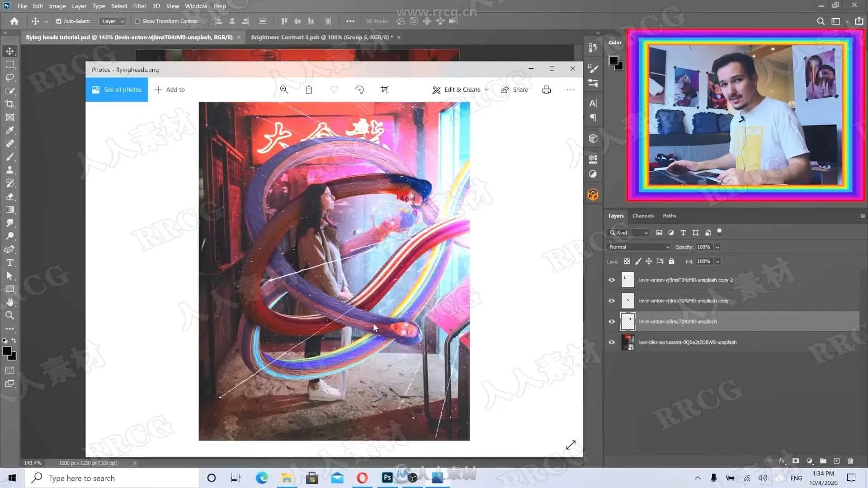The image size is (868, 488).
Task: Print the photo from Photos app
Action: 547,89
